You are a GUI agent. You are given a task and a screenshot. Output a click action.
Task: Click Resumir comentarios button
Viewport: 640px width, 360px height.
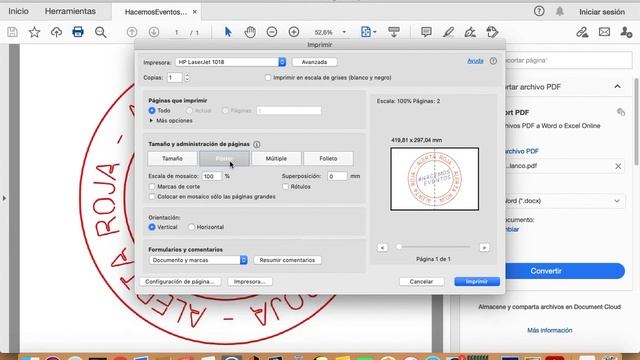pyautogui.click(x=287, y=260)
